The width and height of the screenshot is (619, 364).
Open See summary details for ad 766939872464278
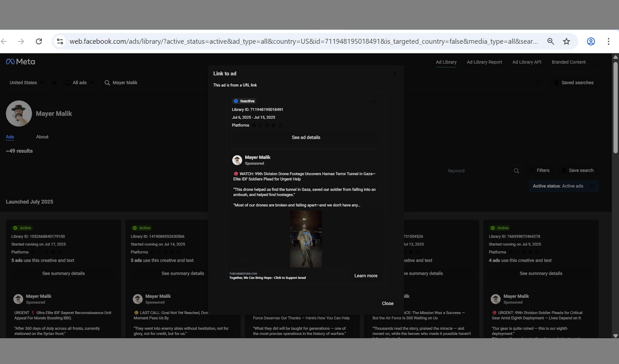pos(541,273)
